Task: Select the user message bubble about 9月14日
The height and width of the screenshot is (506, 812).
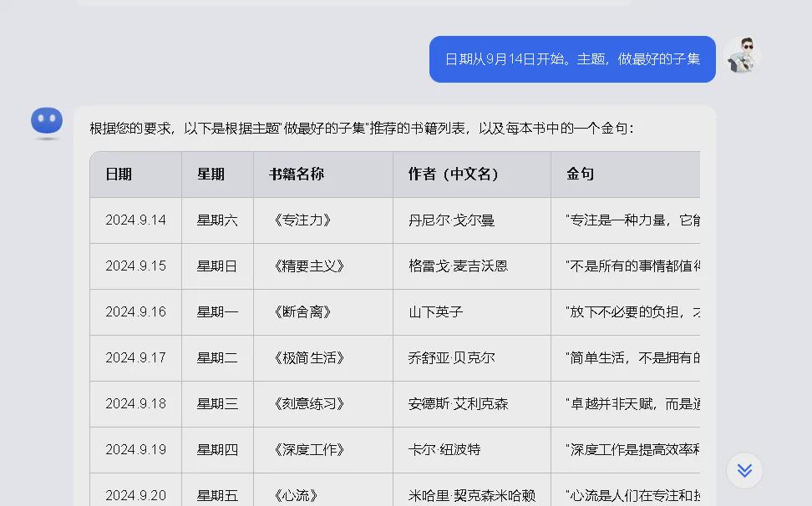Action: pos(572,58)
